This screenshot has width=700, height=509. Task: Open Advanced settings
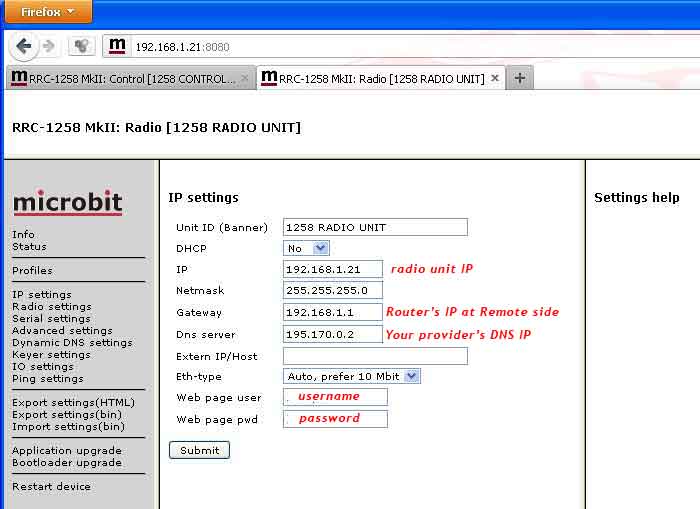[62, 331]
